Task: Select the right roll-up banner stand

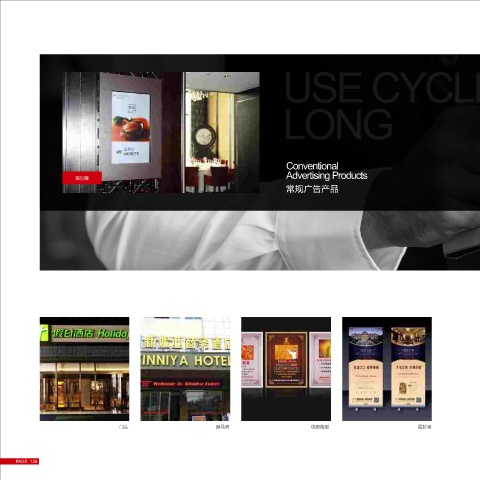Action: 408,367
